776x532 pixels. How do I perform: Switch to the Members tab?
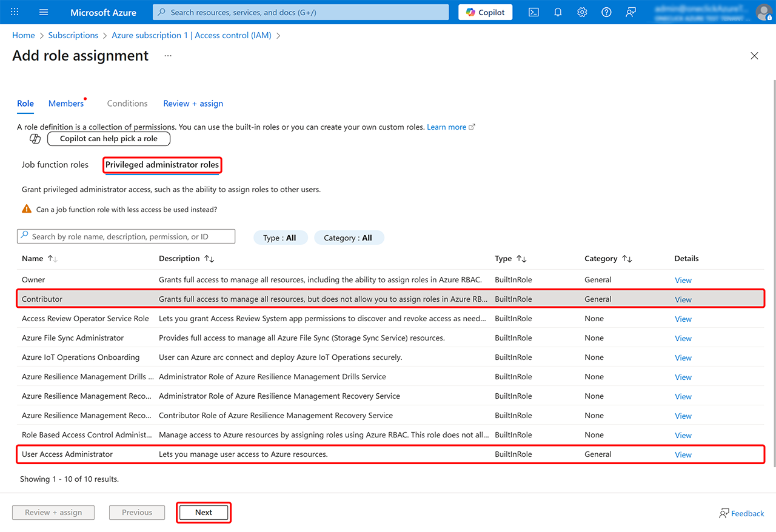tap(66, 104)
